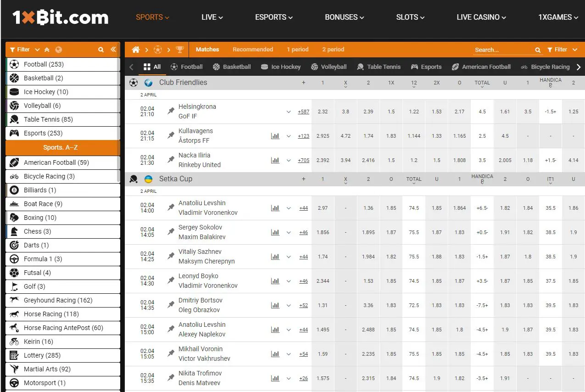Screen dimensions: 585x392
Task: Pin the Helsingkrona vs GoF IF match
Action: pos(171,112)
